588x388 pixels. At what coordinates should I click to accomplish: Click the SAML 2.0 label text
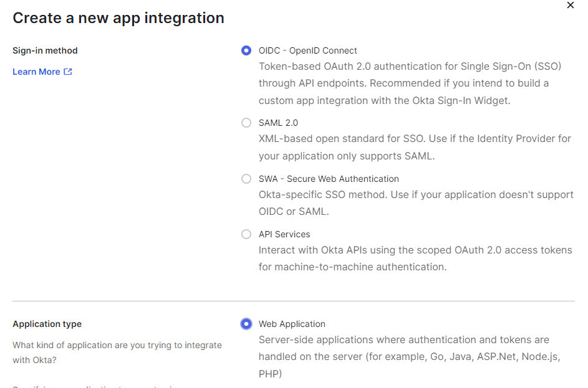tap(278, 123)
